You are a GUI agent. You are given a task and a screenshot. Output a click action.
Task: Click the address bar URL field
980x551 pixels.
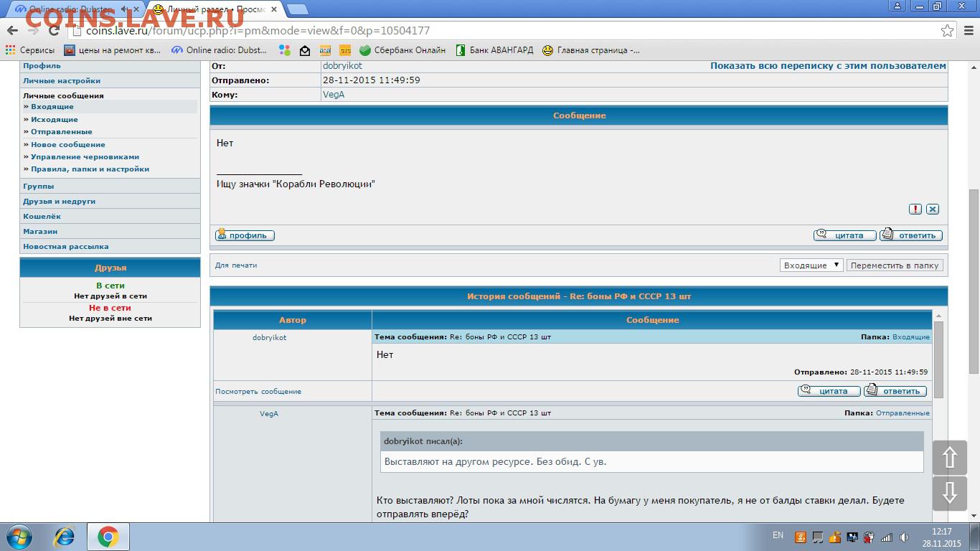pos(502,31)
